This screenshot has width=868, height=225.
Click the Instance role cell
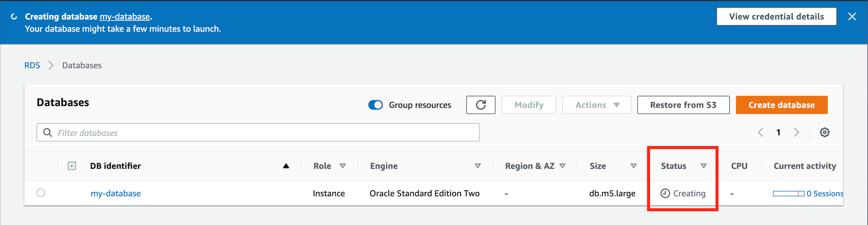[x=329, y=193]
